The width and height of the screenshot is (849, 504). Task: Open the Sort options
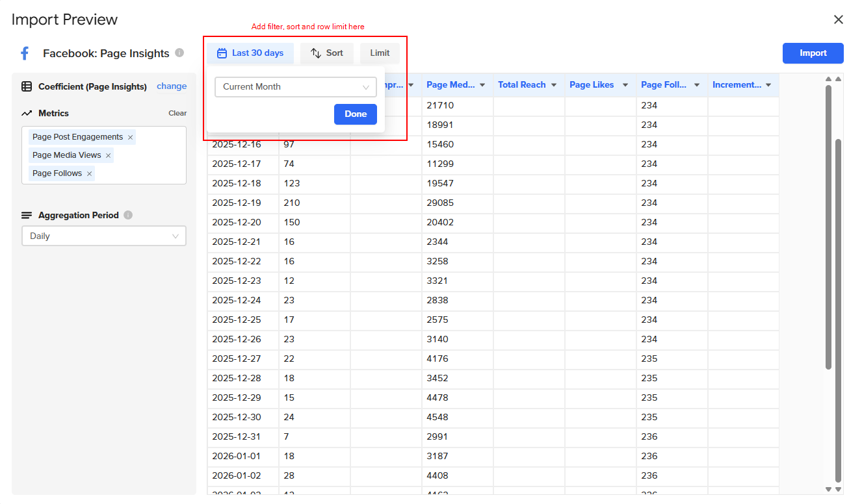[326, 53]
